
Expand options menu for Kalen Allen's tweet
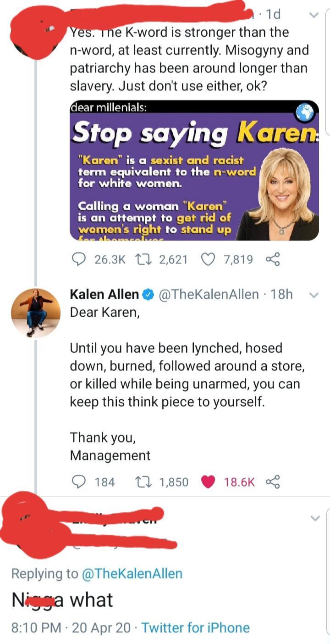click(314, 295)
